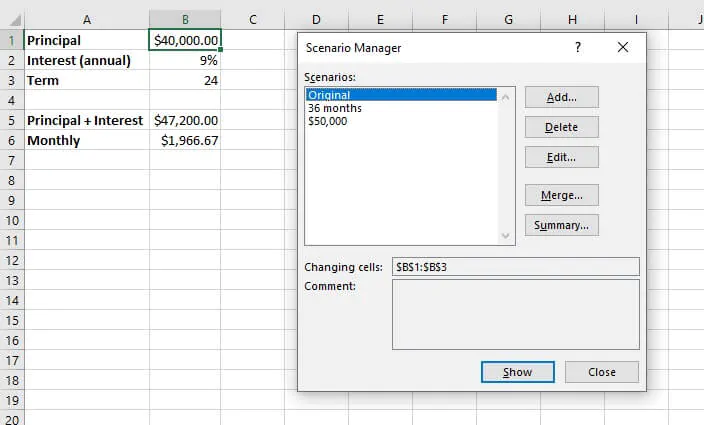Select column F header

point(444,19)
